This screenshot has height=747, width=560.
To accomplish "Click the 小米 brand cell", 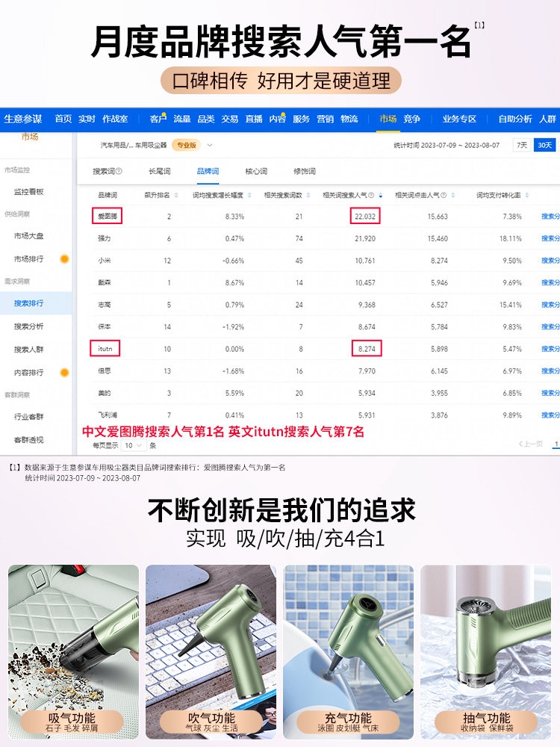I will tap(105, 261).
